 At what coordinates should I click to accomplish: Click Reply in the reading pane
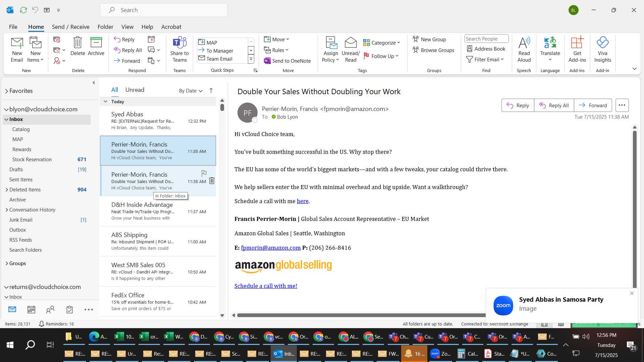tap(518, 105)
